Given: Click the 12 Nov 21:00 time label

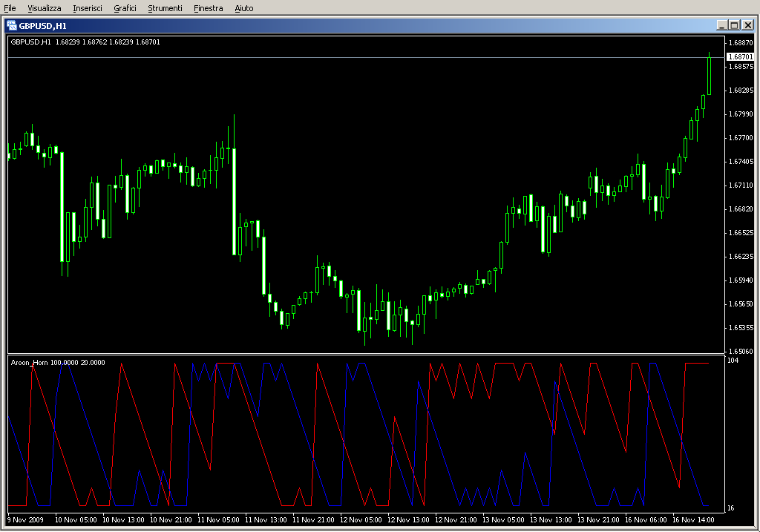Looking at the screenshot, I should pyautogui.click(x=456, y=520).
